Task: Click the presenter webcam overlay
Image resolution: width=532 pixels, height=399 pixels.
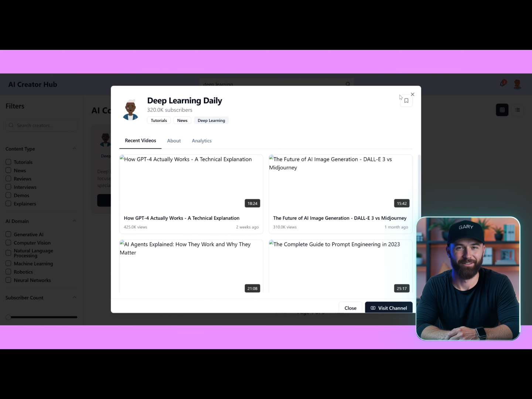Action: pos(468,278)
